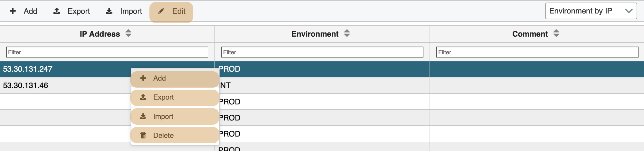Sort the table by Comment column
Viewport: 644px width, 151px height.
(556, 33)
